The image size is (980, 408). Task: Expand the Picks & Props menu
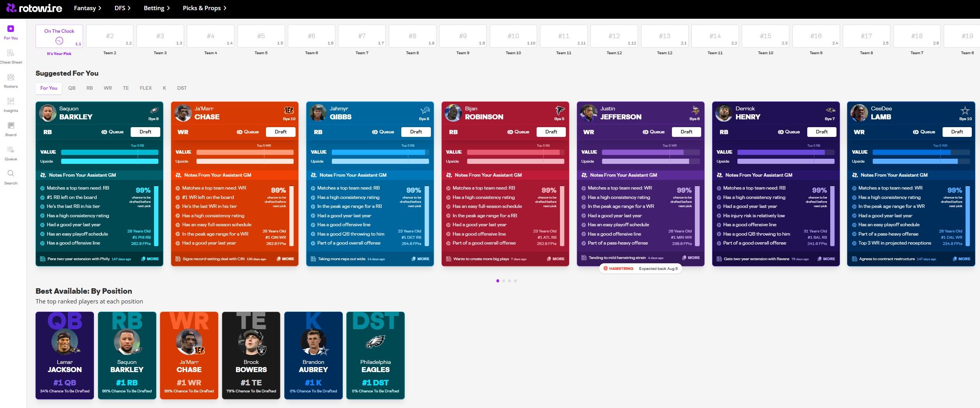coord(204,8)
